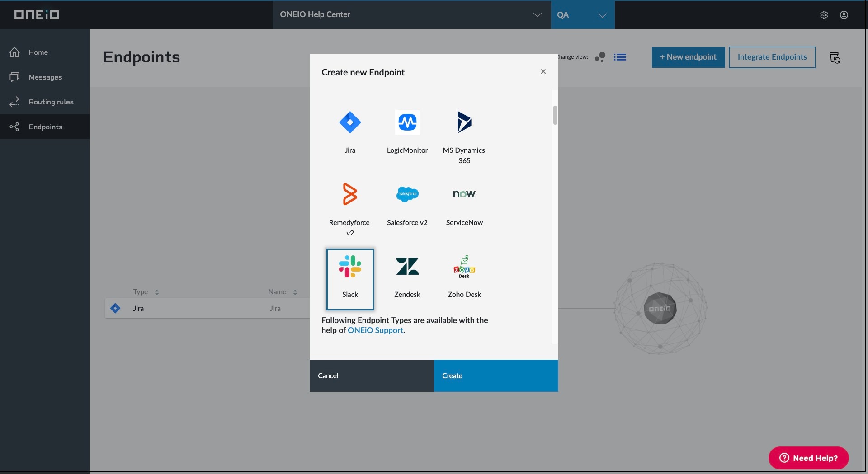Click the dialog's vertical scrollbar
The width and height of the screenshot is (868, 474).
click(x=555, y=115)
